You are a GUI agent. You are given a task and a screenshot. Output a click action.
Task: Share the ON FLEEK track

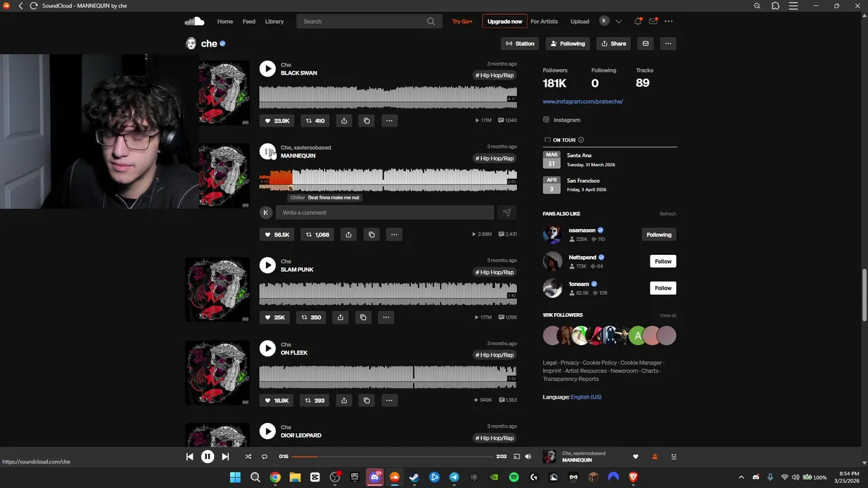tap(344, 401)
